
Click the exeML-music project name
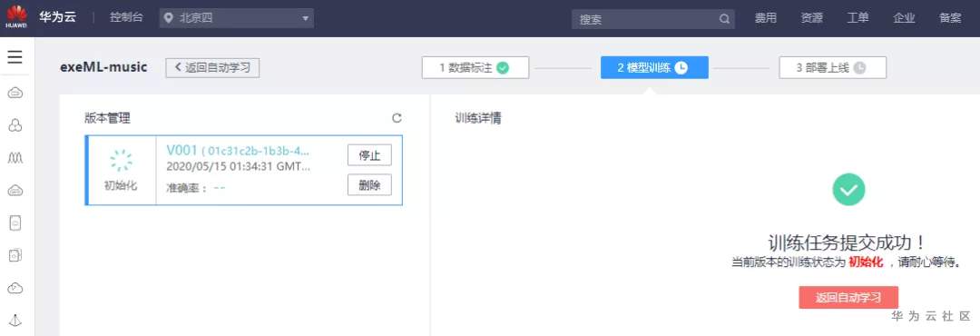(103, 67)
